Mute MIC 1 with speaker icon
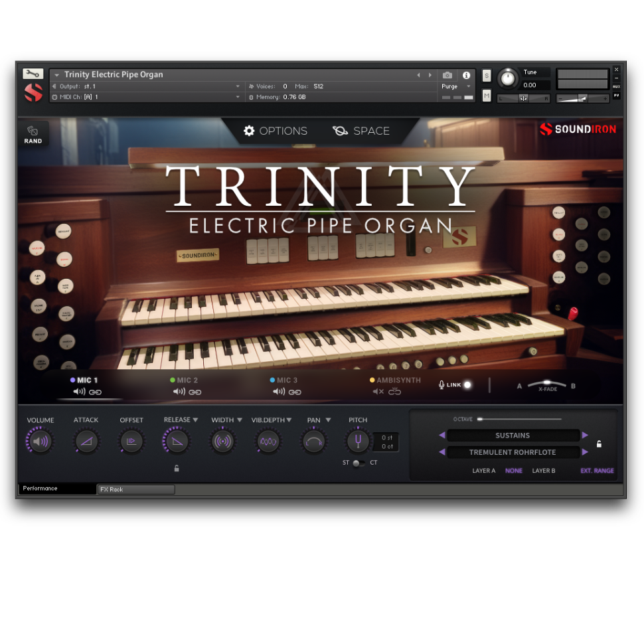The image size is (644, 644). tap(79, 392)
